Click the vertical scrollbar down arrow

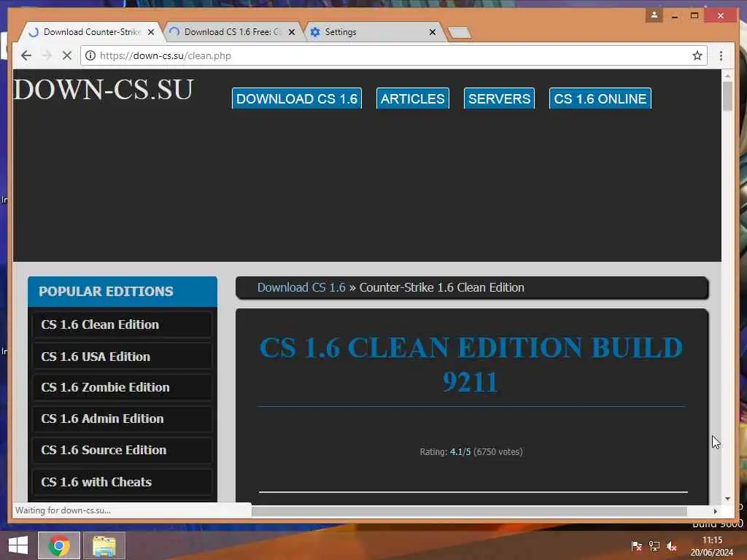point(727,499)
